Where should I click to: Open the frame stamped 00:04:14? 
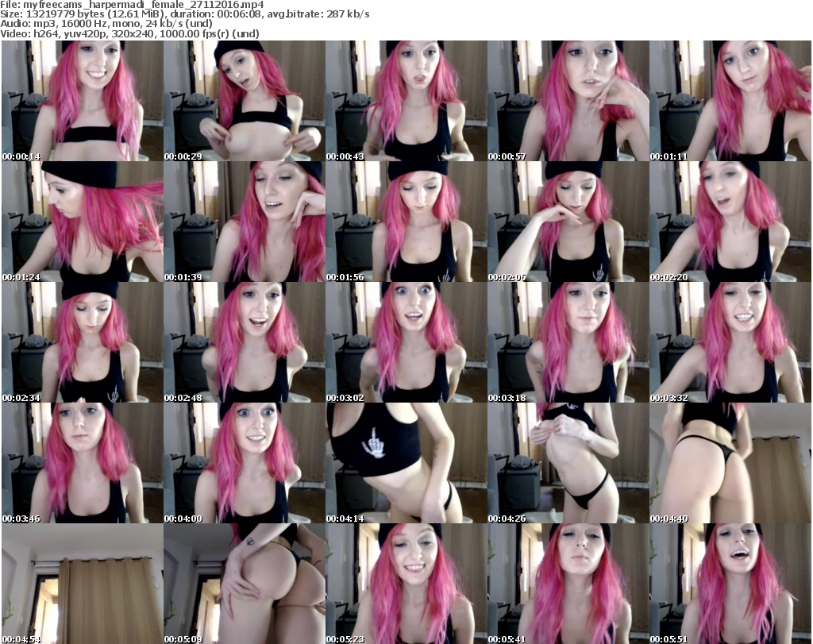pyautogui.click(x=406, y=463)
